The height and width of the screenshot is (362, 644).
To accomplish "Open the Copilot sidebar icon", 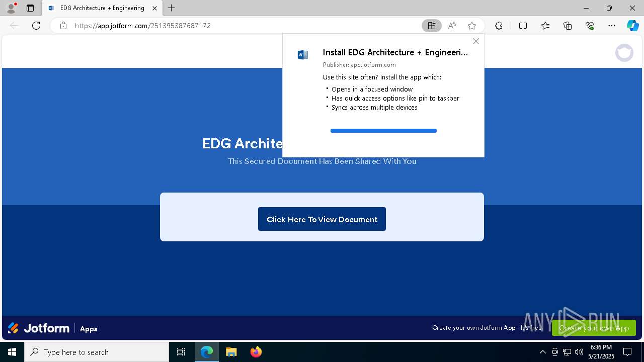I will click(x=632, y=26).
